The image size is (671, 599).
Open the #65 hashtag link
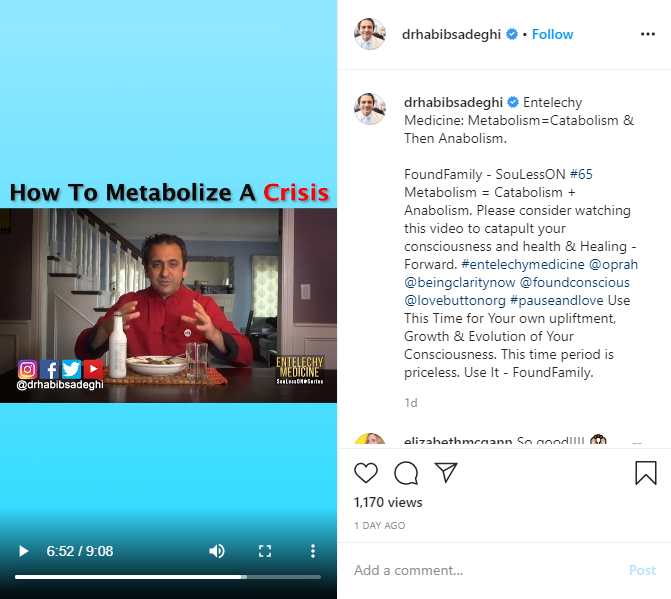581,174
